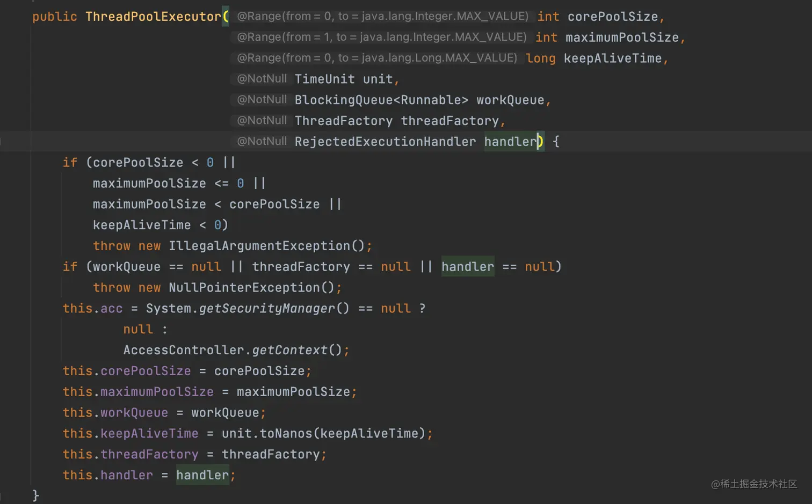Click the @Range hint before int corePoolSize
This screenshot has height=504, width=812.
click(382, 17)
